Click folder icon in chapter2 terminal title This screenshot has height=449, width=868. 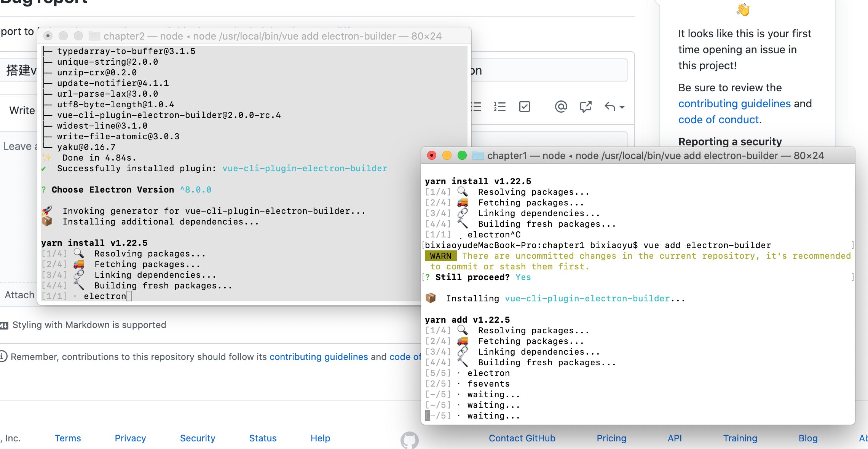pos(94,36)
